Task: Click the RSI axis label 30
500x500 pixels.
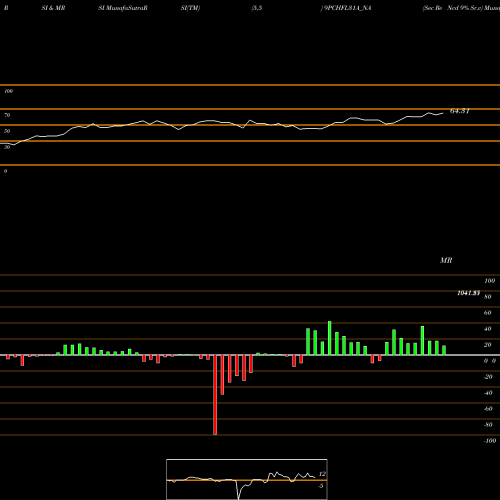Action: (x=7, y=147)
